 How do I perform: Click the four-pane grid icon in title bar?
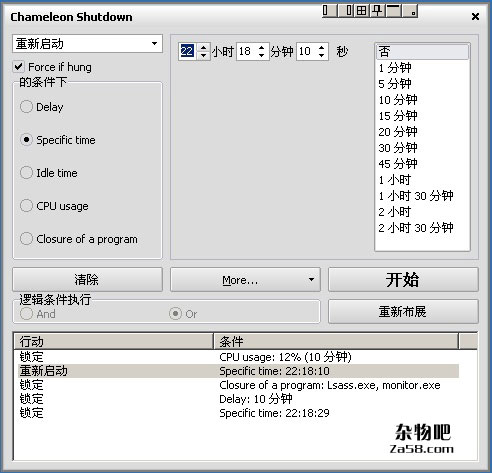pos(361,11)
